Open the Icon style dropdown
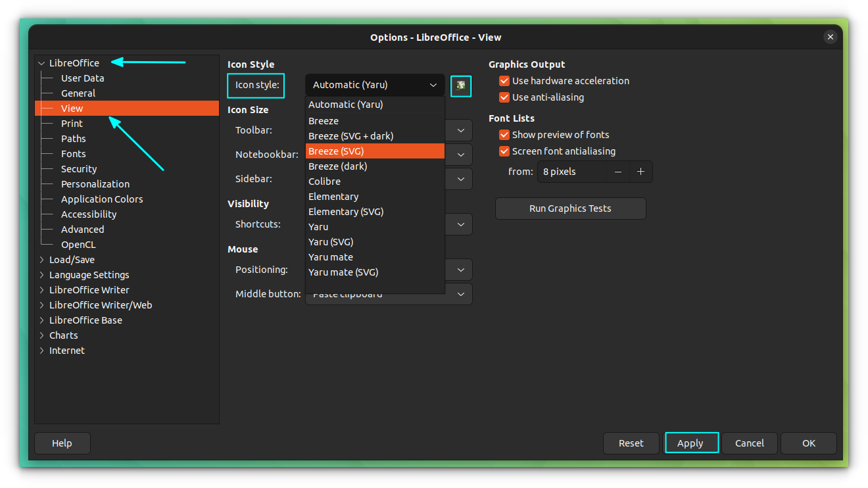868x488 pixels. (x=375, y=85)
